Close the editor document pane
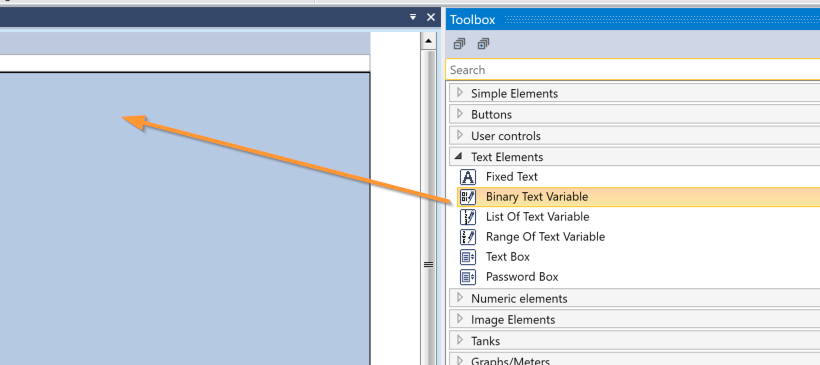This screenshot has height=365, width=820. tap(431, 17)
